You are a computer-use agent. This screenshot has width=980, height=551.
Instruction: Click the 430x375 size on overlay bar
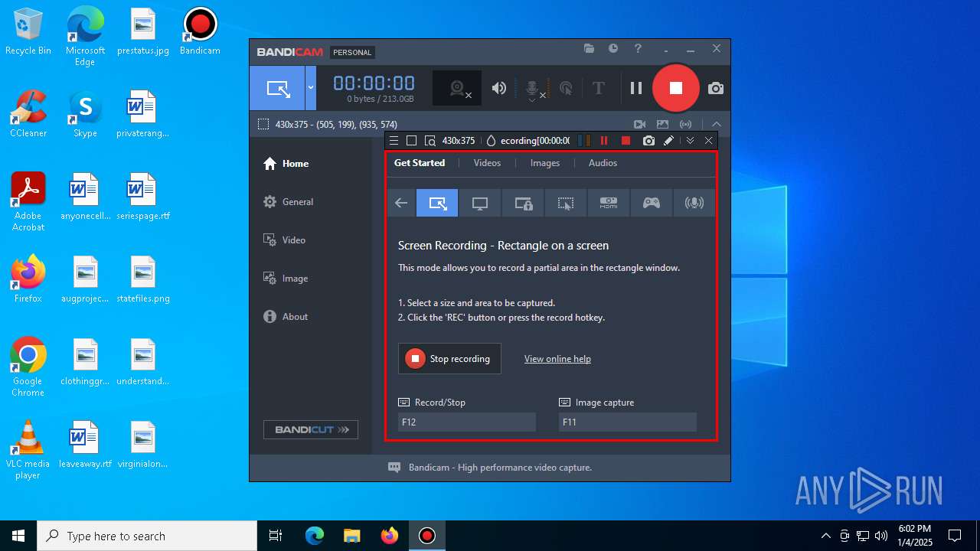pyautogui.click(x=459, y=141)
